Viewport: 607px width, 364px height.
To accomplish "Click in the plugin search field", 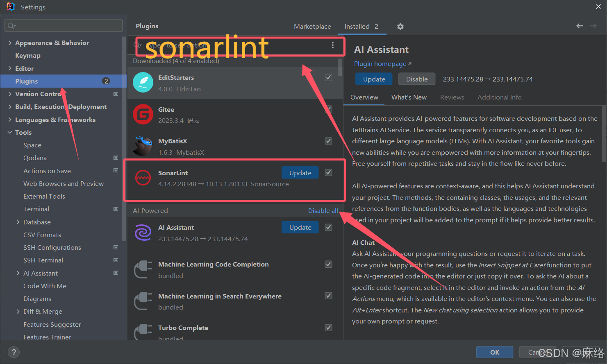I will coord(225,45).
